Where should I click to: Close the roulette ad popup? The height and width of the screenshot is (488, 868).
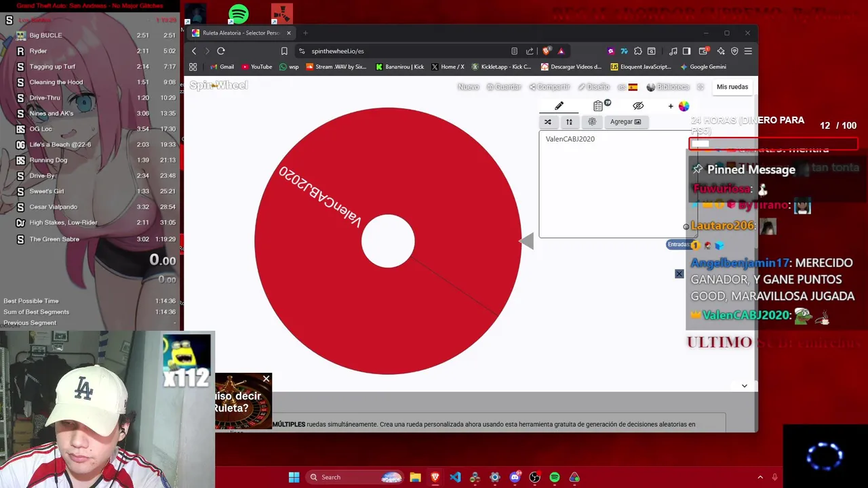click(x=266, y=378)
